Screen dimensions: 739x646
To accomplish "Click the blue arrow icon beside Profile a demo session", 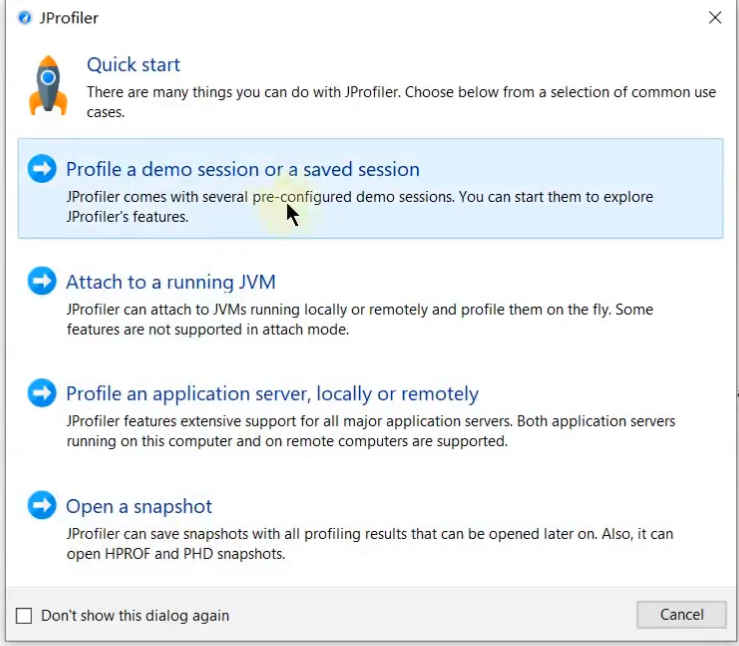I will pyautogui.click(x=42, y=169).
